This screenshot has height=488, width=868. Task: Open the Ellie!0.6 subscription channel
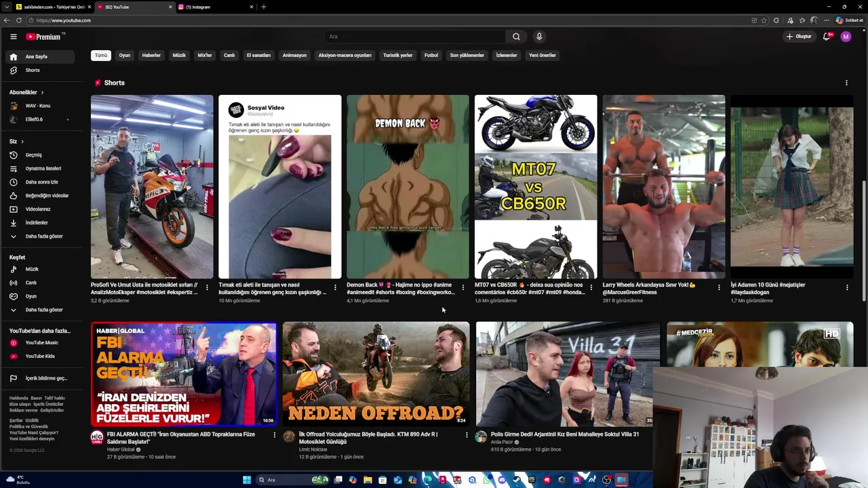(x=41, y=119)
